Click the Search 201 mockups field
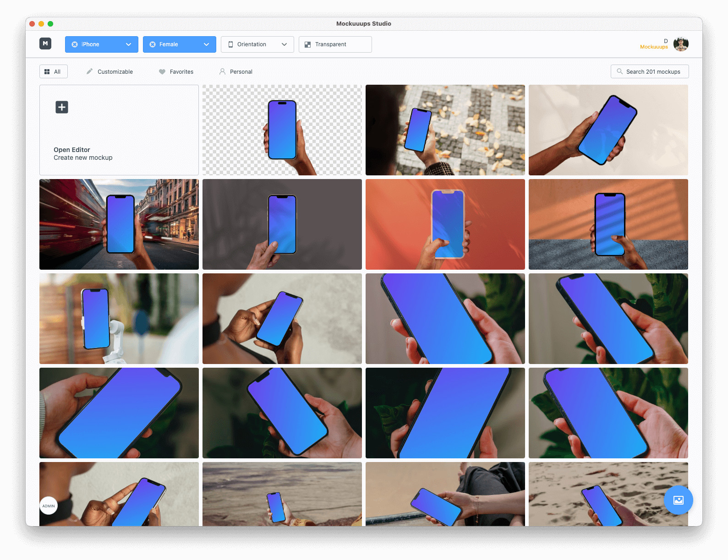The width and height of the screenshot is (728, 560). pyautogui.click(x=650, y=71)
